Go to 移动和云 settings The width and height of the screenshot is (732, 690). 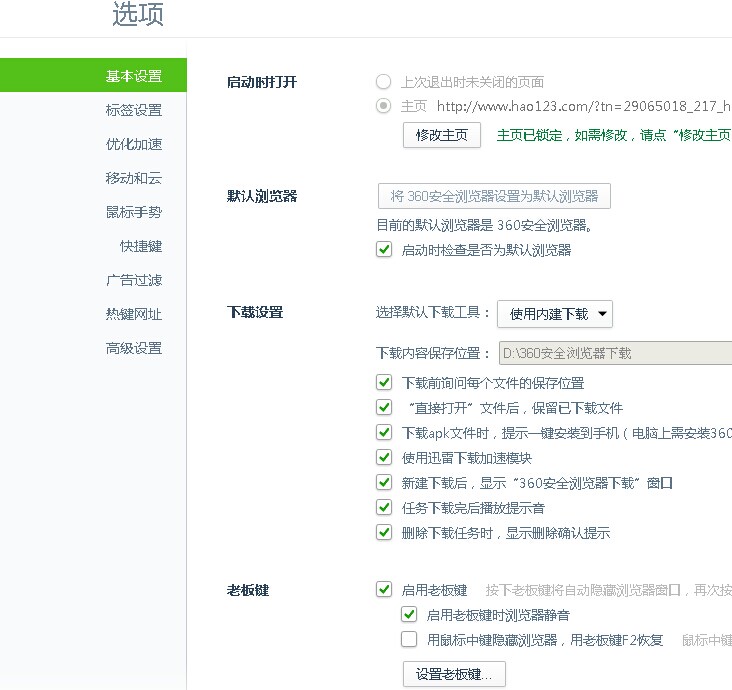coord(133,178)
